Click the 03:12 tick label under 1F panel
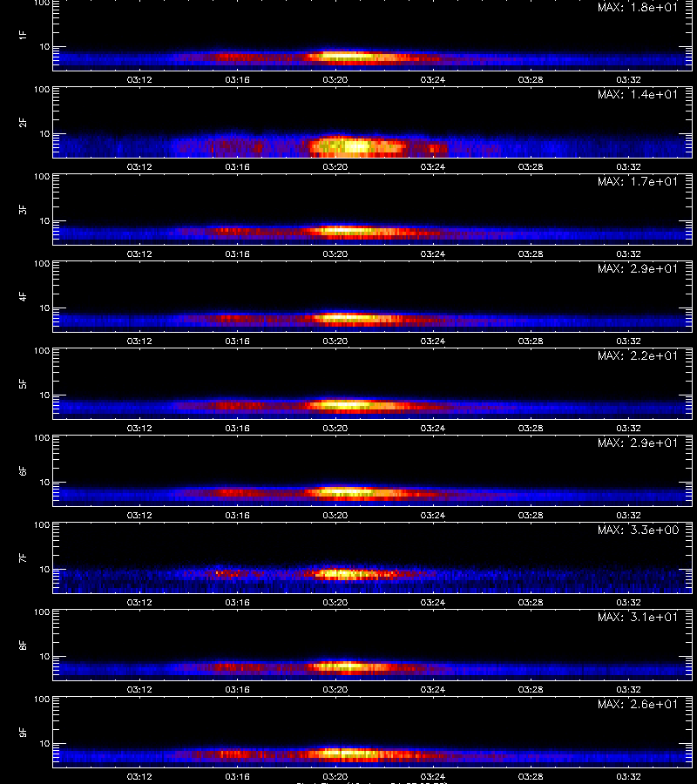Viewport: 697px width, 784px height. [x=139, y=79]
